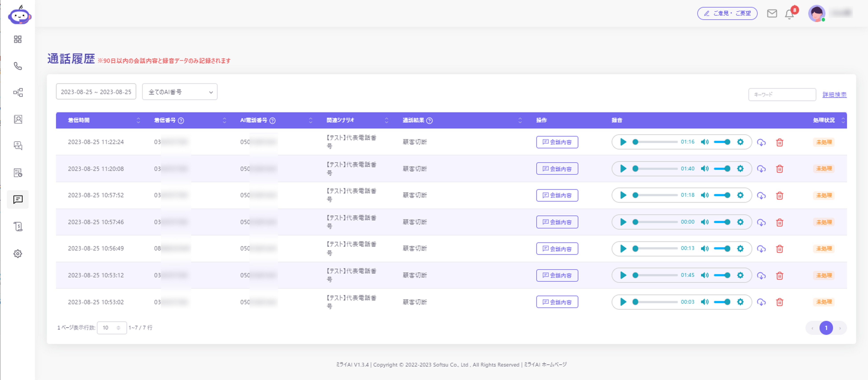The width and height of the screenshot is (868, 380).
Task: Go to page 1 in pagination
Action: coord(826,328)
